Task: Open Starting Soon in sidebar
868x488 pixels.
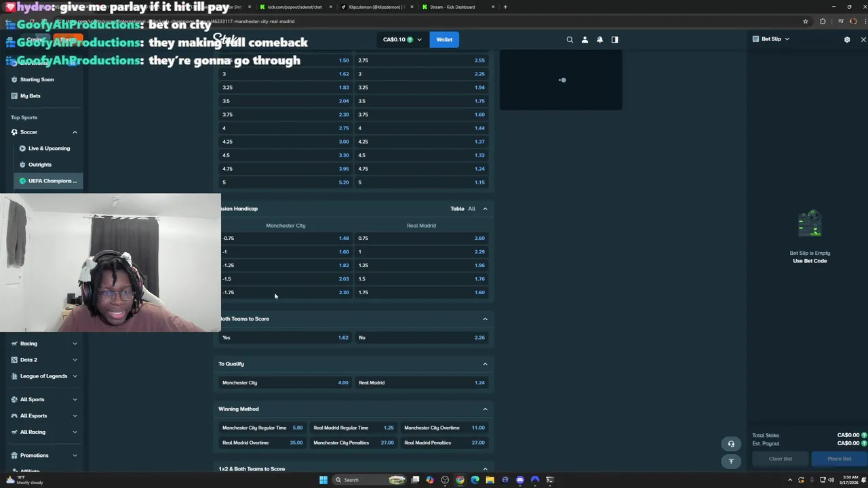Action: click(37, 79)
